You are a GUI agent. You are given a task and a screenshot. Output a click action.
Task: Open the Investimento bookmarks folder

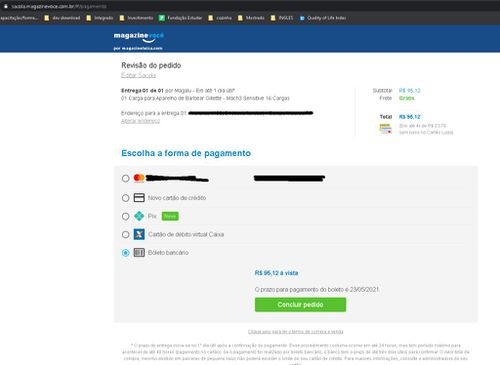[x=136, y=18]
